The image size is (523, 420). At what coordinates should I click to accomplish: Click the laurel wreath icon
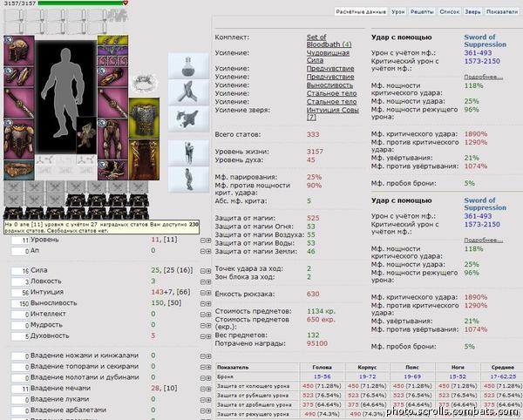tap(144, 82)
